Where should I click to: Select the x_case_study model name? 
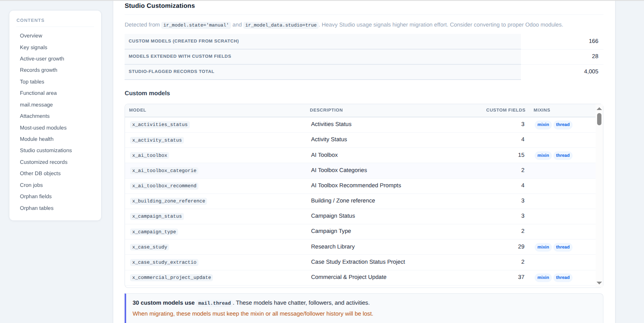150,247
